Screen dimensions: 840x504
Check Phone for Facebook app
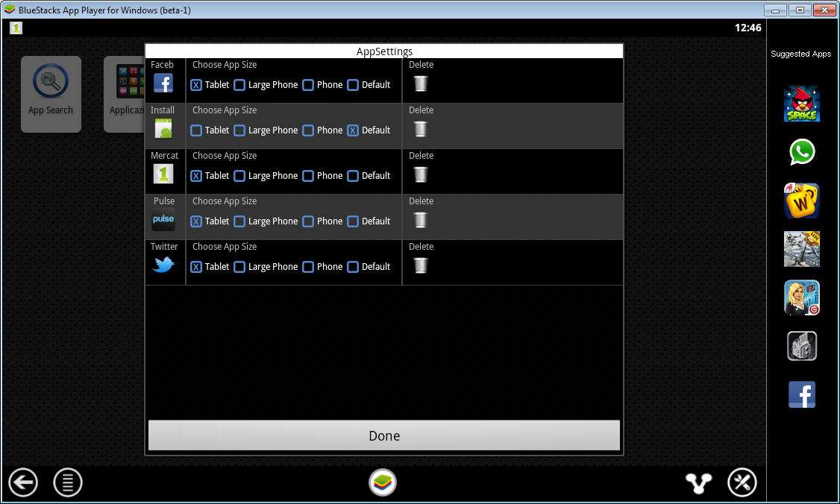point(308,85)
